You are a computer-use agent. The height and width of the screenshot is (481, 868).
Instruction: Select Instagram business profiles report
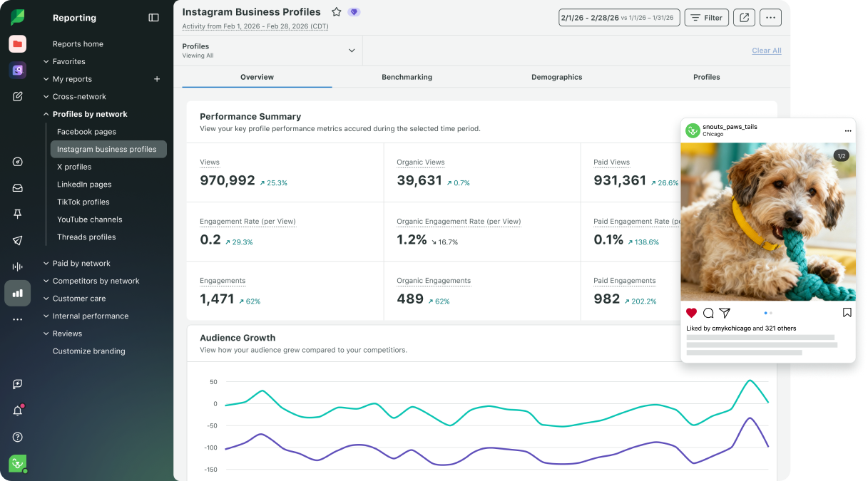[108, 149]
